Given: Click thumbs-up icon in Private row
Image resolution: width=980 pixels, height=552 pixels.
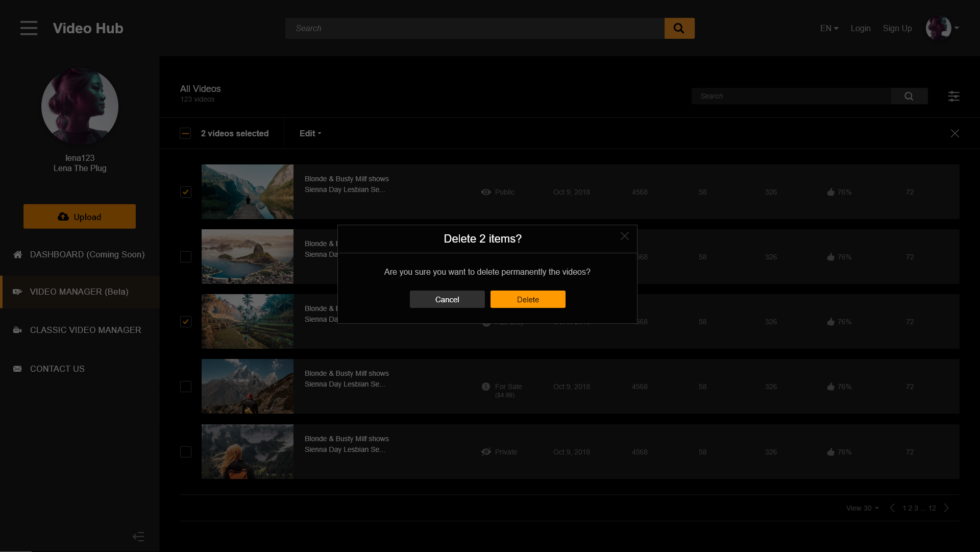Looking at the screenshot, I should pos(831,452).
